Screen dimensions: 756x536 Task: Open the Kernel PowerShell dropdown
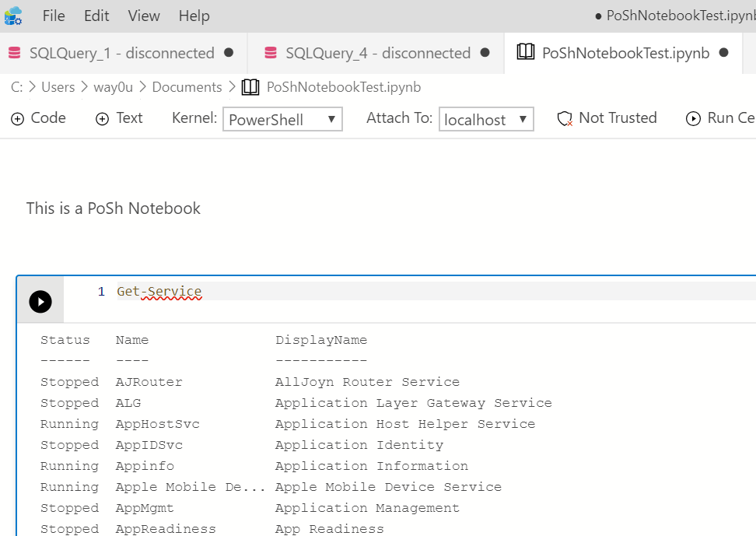[x=282, y=120]
